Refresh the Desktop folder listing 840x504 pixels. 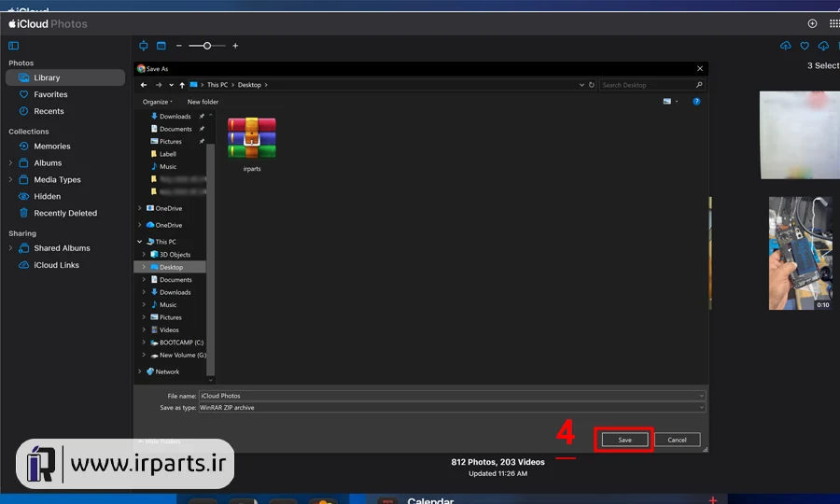pyautogui.click(x=592, y=85)
